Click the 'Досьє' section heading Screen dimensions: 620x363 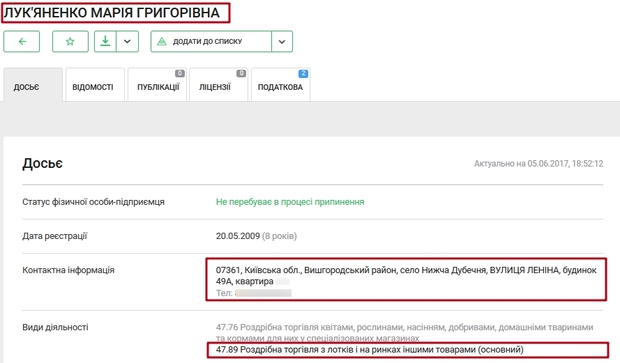pyautogui.click(x=42, y=163)
